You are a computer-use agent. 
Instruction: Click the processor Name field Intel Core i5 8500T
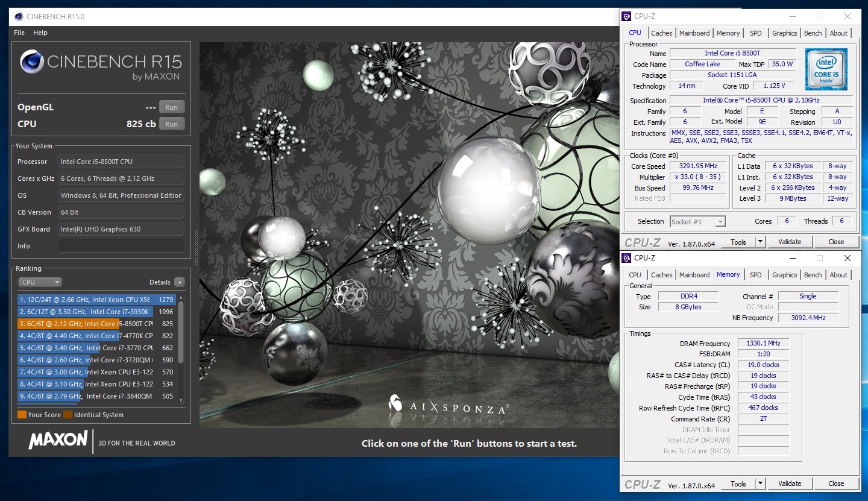tap(732, 54)
